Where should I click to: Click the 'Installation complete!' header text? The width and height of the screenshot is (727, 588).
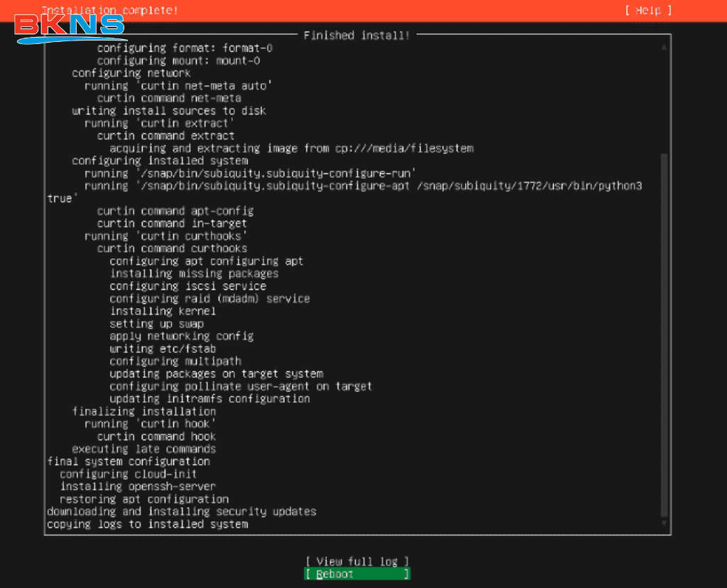(x=110, y=10)
